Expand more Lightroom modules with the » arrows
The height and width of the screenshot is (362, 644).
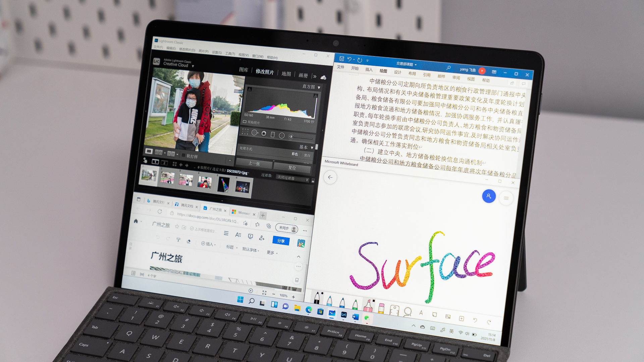point(315,76)
